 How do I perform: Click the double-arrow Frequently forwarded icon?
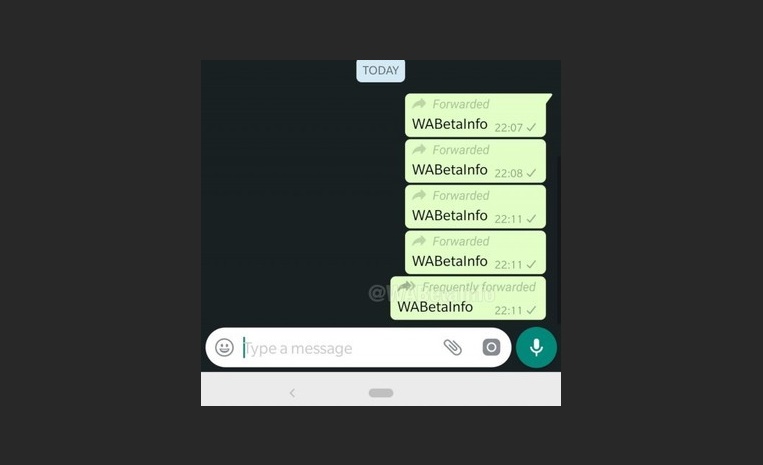407,287
